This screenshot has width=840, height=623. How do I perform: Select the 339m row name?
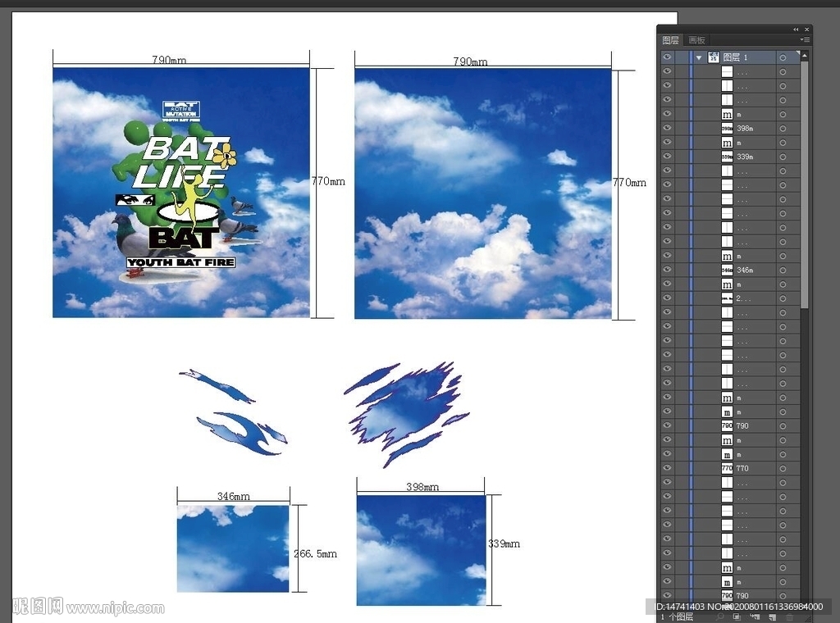pyautogui.click(x=745, y=157)
